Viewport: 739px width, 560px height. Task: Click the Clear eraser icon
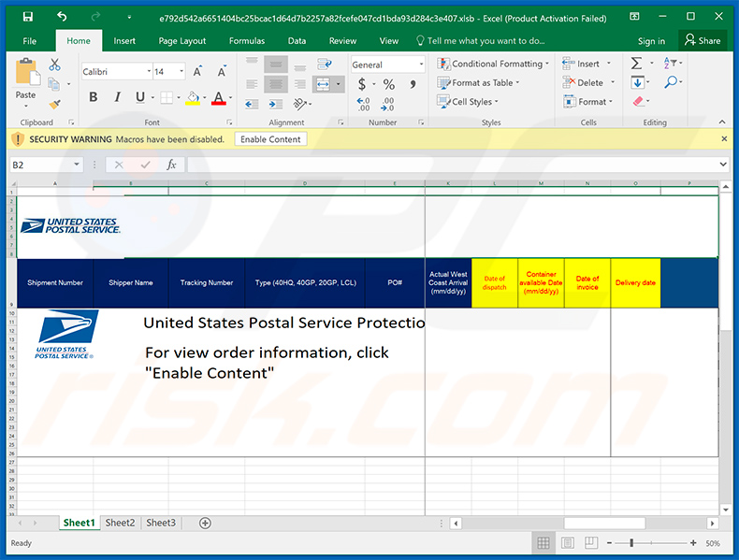tap(638, 101)
